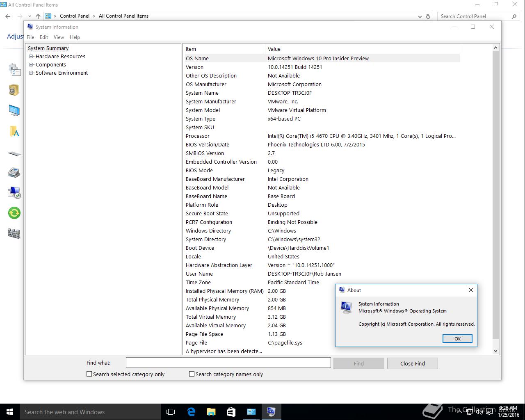The image size is (525, 420).
Task: Open Administrative Tools icon in Control Panel
Action: 14,69
